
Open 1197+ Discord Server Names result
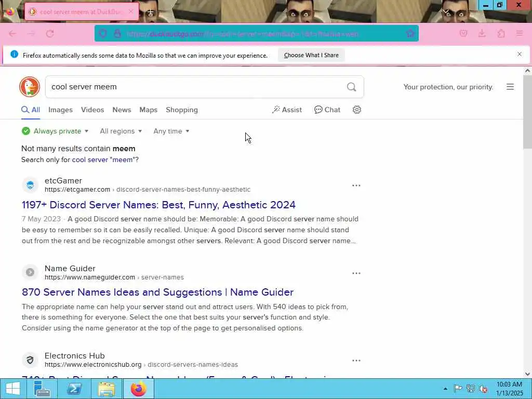[158, 205]
